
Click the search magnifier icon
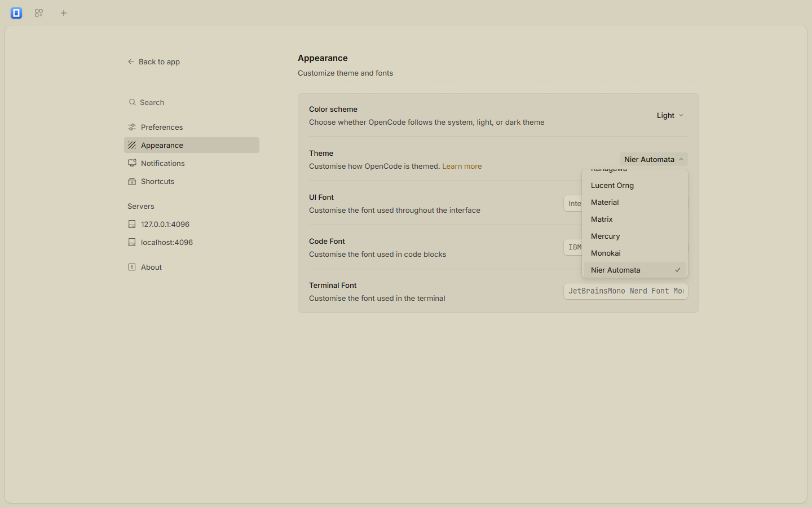coord(132,102)
